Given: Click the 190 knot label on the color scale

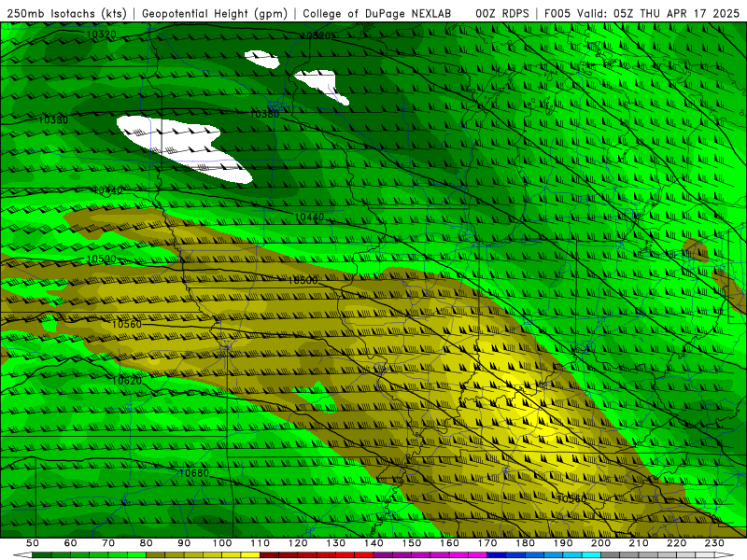Looking at the screenshot, I should click(x=563, y=543).
